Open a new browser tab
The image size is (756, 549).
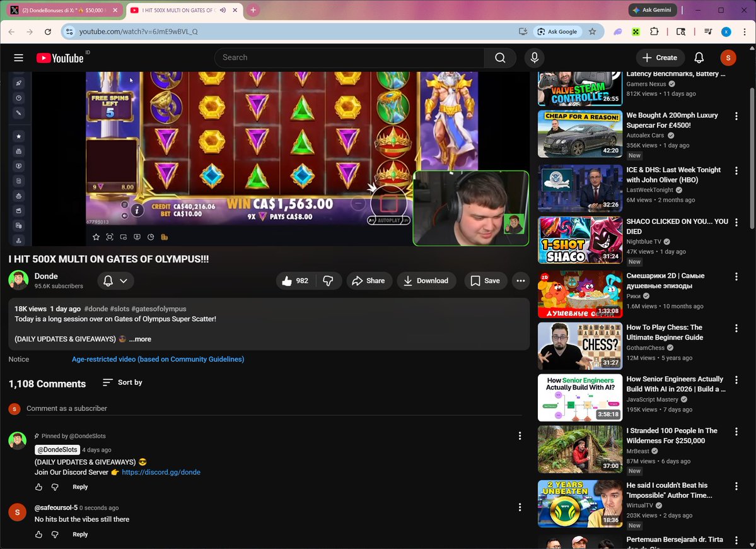tap(253, 10)
